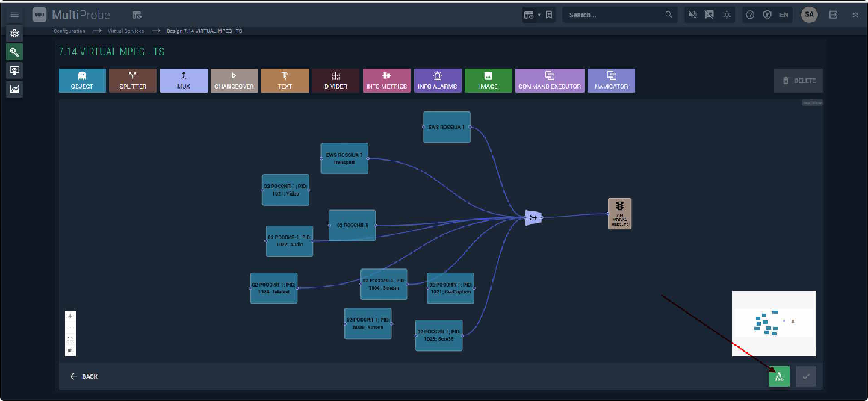The height and width of the screenshot is (401, 868).
Task: Open the wrench configuration section in sidebar
Action: (14, 52)
